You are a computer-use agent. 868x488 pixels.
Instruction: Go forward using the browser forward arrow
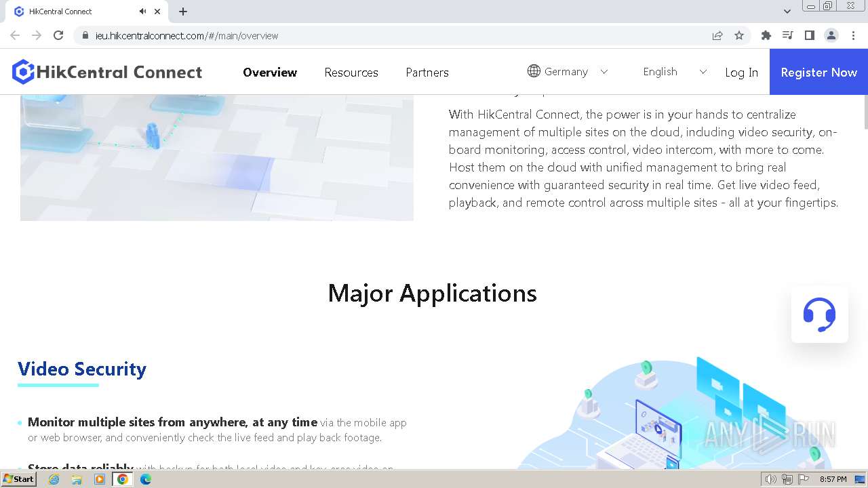coord(37,35)
